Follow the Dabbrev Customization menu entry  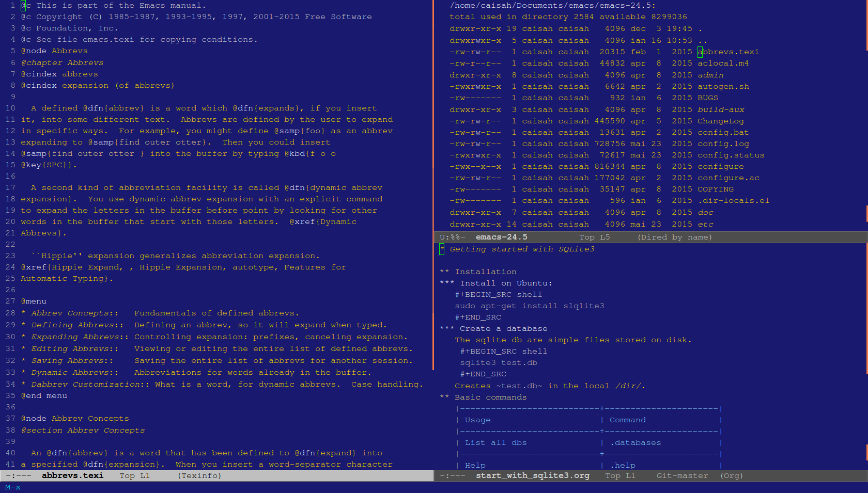click(x=85, y=384)
